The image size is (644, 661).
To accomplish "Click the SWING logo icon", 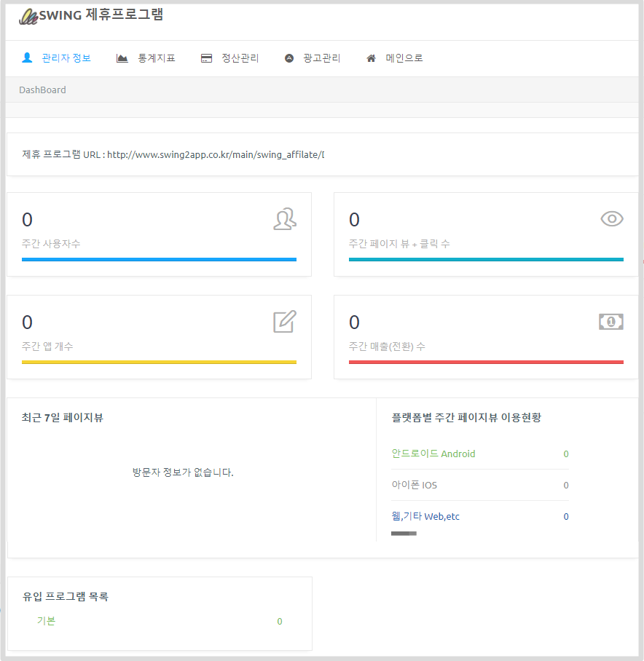I will coord(28,16).
